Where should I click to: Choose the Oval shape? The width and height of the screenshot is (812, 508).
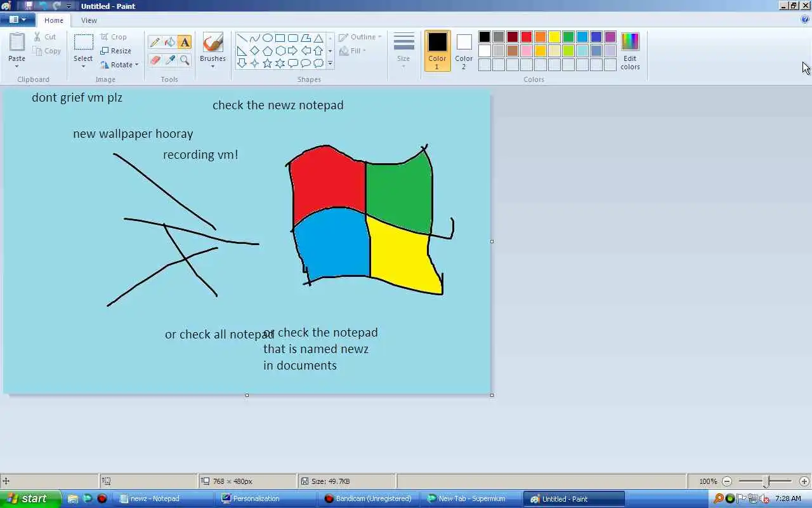point(267,38)
